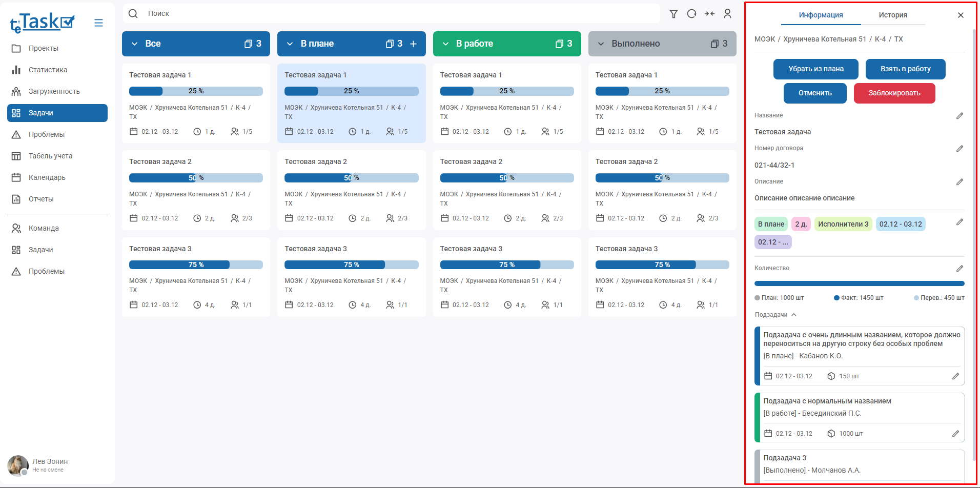Edit the Количество pencil icon
Screen dimensions: 980x488
[959, 269]
